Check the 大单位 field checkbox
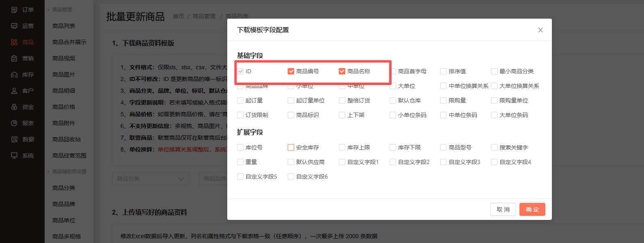 393,86
